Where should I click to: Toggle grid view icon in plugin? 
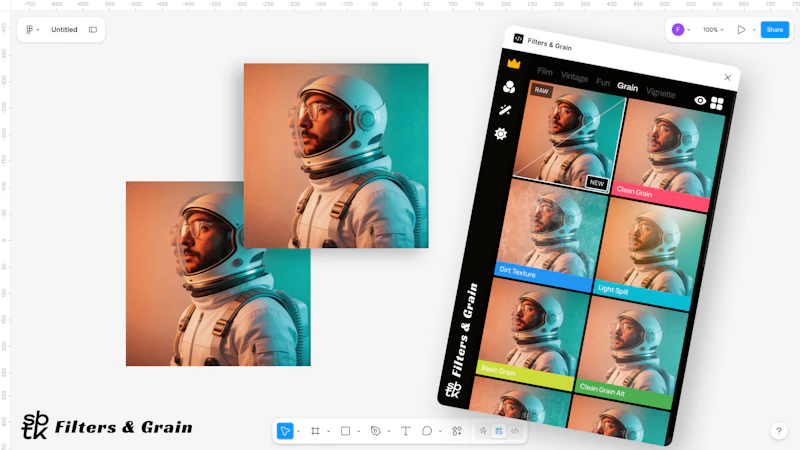(x=717, y=104)
